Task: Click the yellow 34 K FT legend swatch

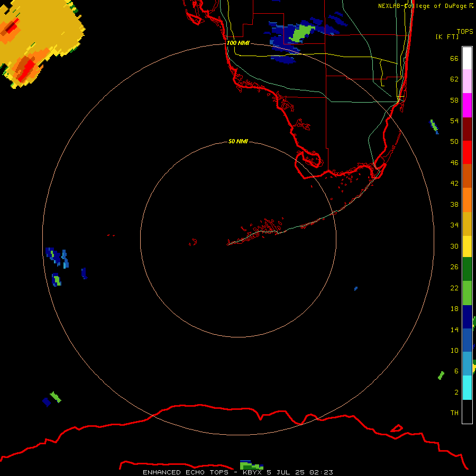Action: (x=467, y=246)
